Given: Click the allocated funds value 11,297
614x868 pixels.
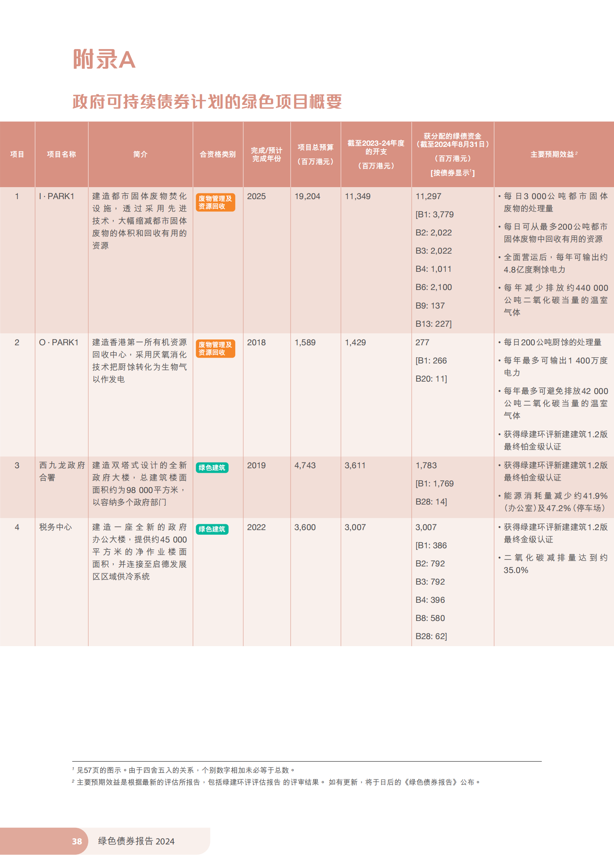Looking at the screenshot, I should [x=429, y=196].
